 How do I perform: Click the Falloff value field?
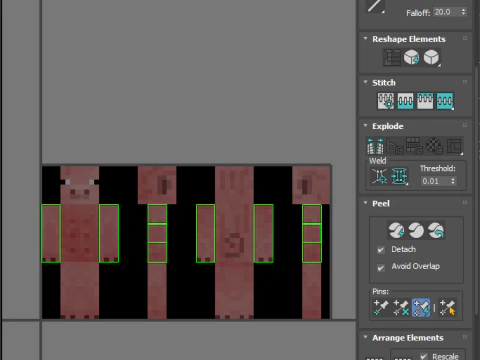pyautogui.click(x=446, y=12)
